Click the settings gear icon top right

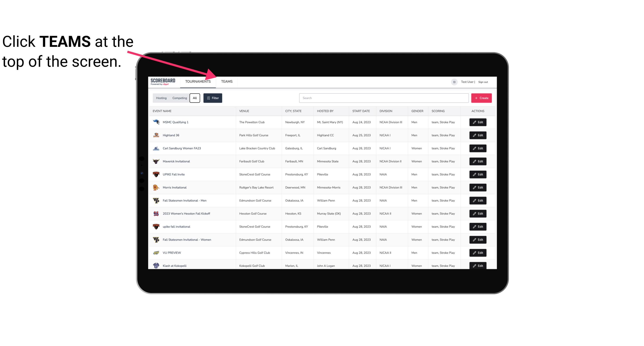(453, 81)
